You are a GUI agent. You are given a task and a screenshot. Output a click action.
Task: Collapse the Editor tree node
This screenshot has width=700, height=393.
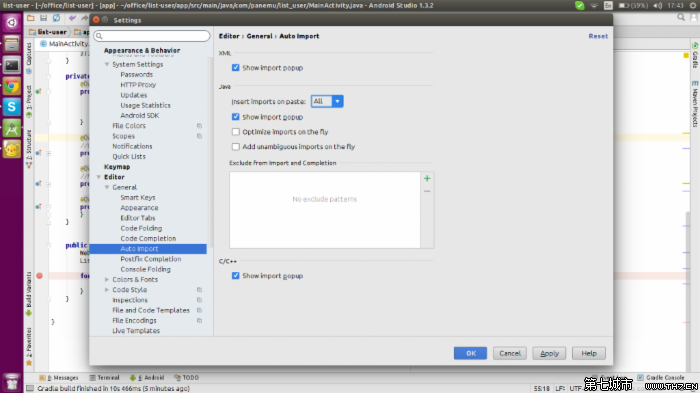[99, 177]
